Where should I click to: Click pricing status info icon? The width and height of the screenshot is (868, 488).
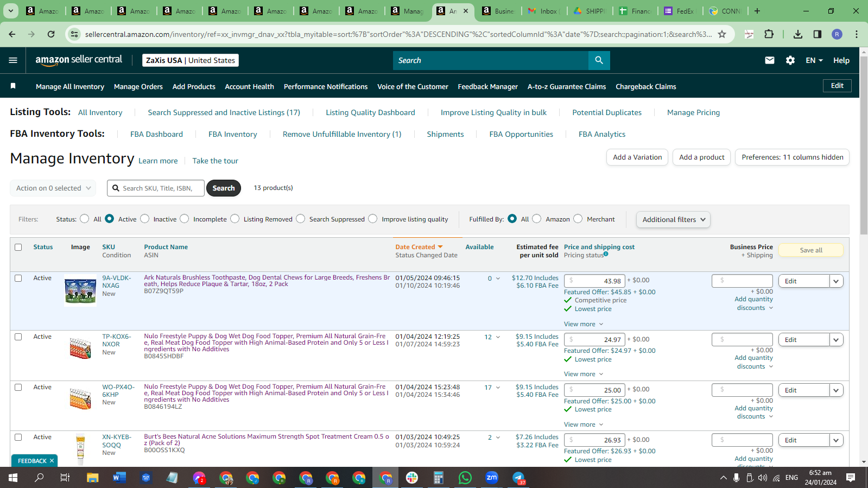(606, 253)
